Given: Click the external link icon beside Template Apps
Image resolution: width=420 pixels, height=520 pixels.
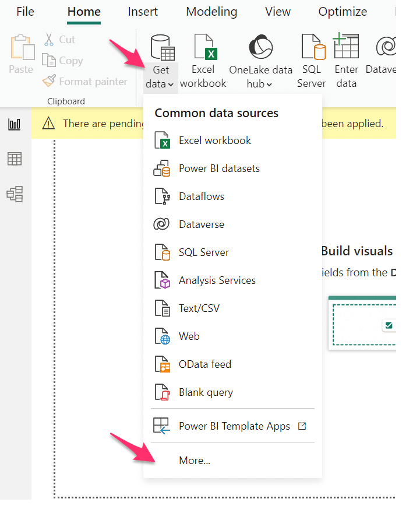Looking at the screenshot, I should click(302, 426).
